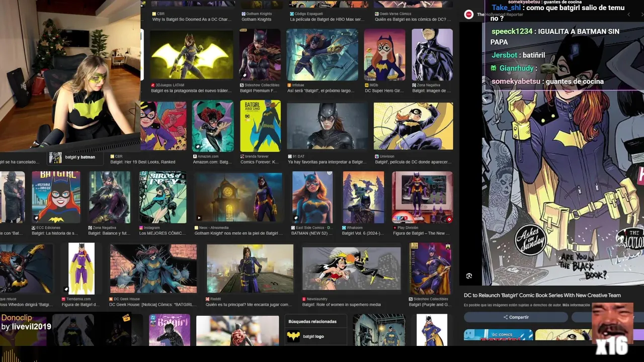Click the Infobae favicon
This screenshot has height=362, width=644.
tap(288, 85)
